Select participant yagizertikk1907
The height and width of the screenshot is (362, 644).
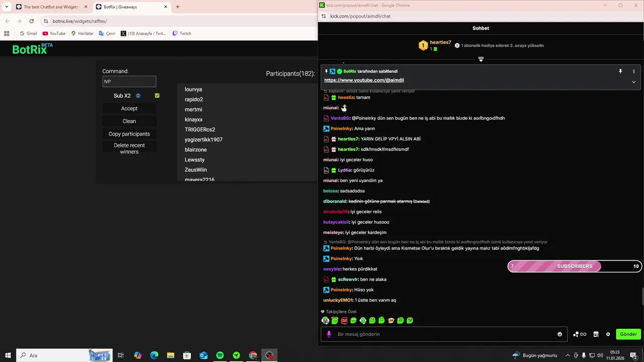(203, 140)
